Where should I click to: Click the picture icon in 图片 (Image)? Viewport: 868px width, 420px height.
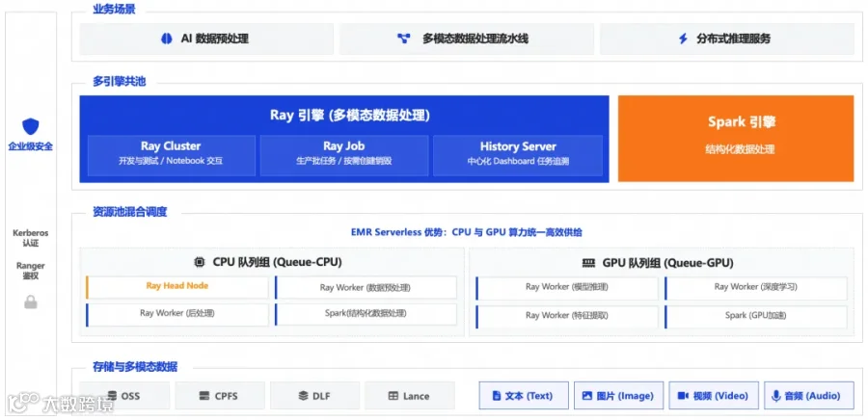587,396
